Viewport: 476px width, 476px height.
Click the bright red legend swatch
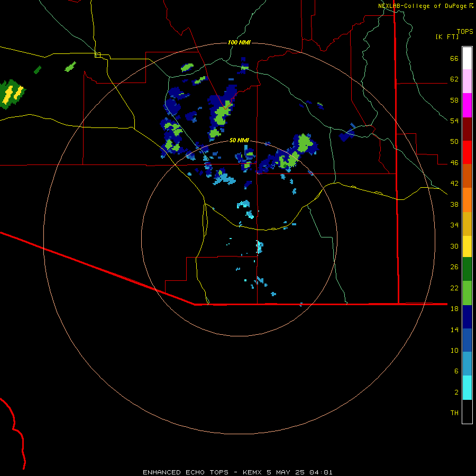point(467,152)
